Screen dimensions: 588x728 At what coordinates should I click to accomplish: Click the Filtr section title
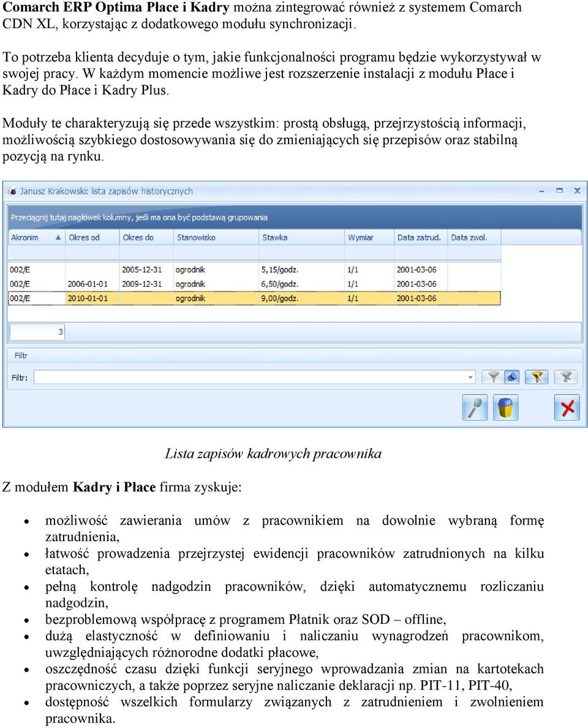21,355
